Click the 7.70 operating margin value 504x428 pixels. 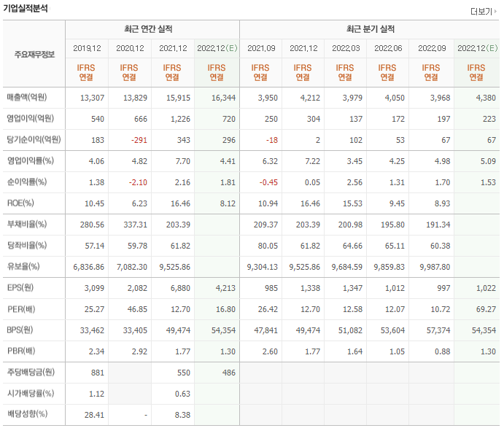click(x=183, y=161)
